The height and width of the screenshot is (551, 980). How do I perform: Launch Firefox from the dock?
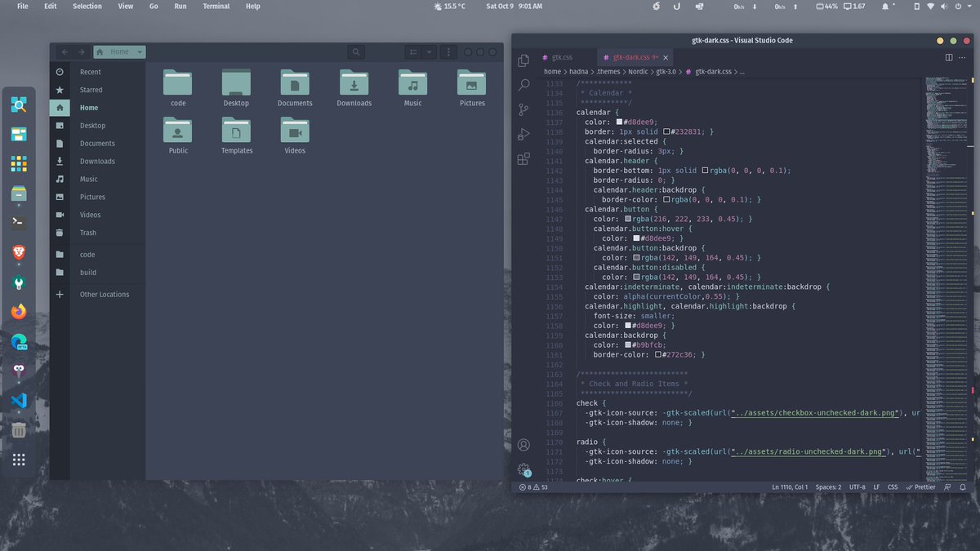tap(19, 312)
